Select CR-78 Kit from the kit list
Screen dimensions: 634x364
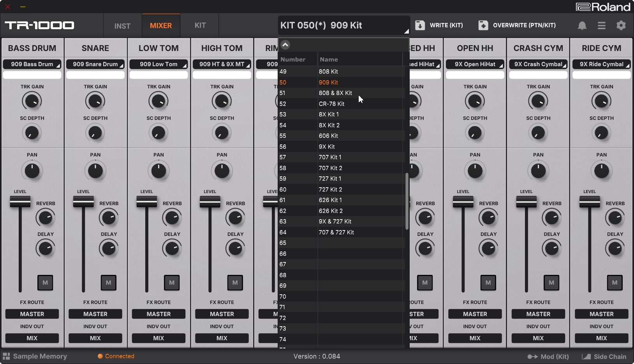click(x=331, y=104)
